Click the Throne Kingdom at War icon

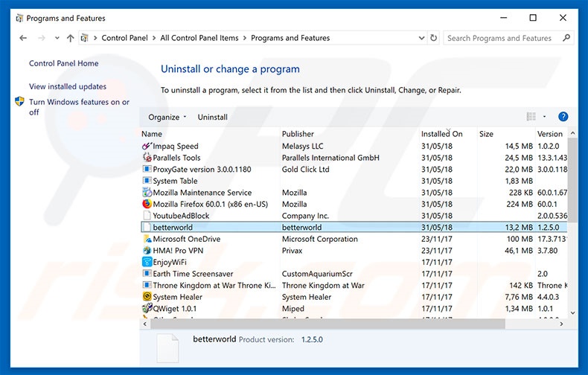click(x=147, y=285)
